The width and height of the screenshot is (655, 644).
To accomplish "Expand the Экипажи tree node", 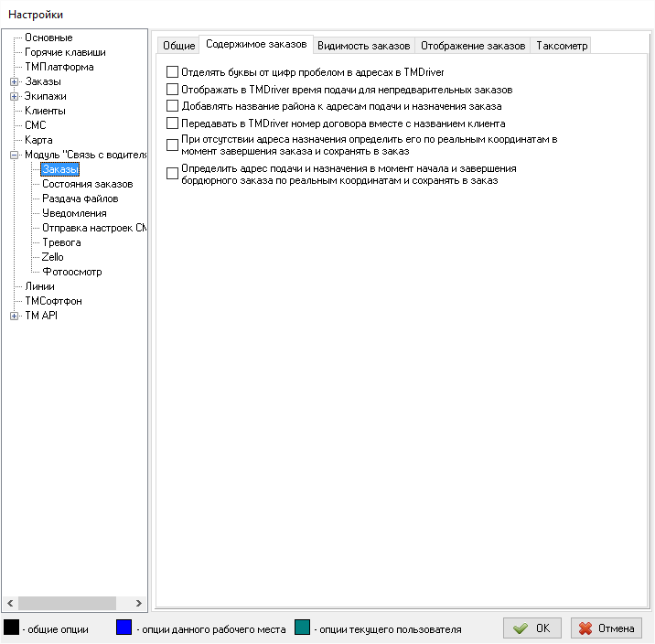I will click(x=15, y=96).
